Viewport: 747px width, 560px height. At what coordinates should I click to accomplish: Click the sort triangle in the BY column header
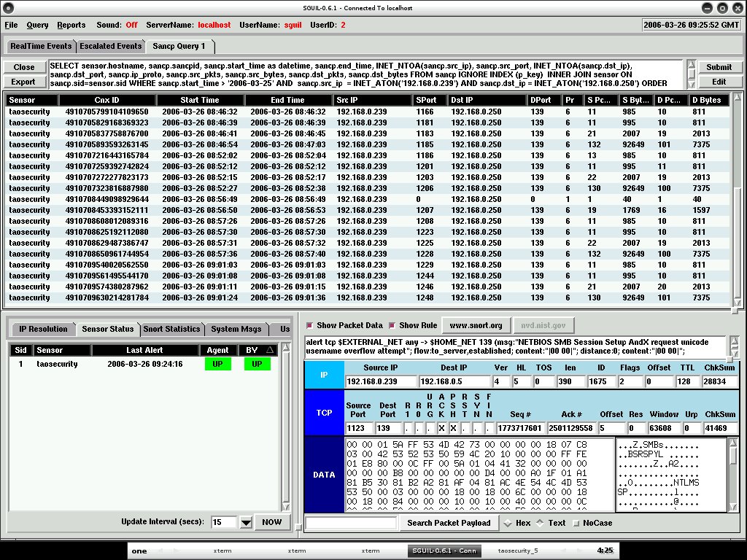click(270, 350)
